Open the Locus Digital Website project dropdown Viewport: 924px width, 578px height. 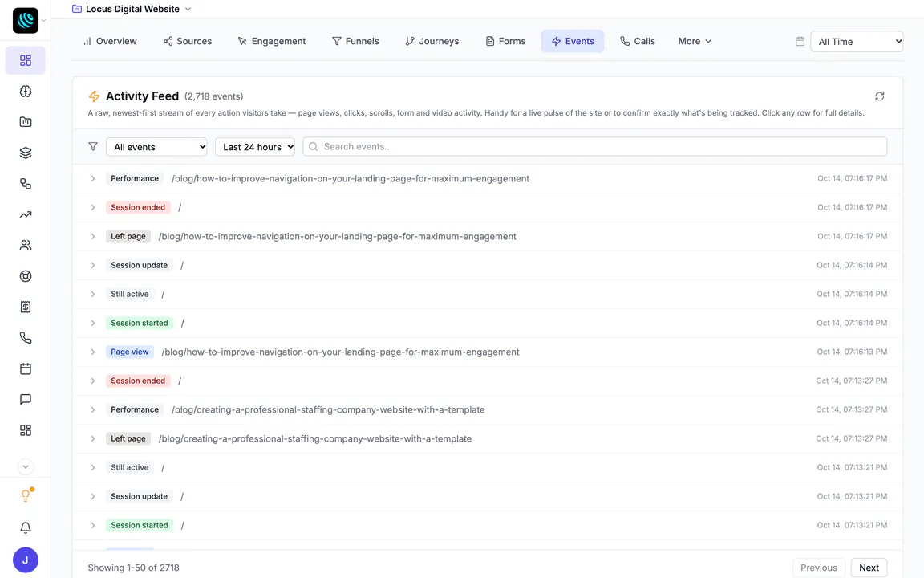tap(131, 9)
